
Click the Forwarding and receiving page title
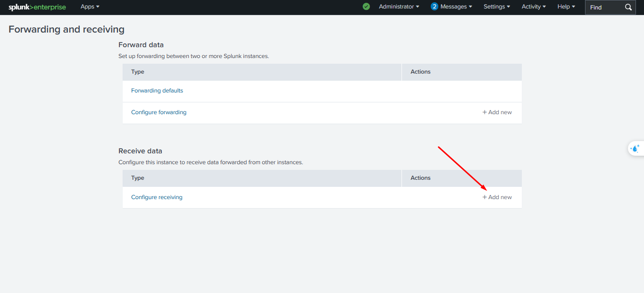67,29
